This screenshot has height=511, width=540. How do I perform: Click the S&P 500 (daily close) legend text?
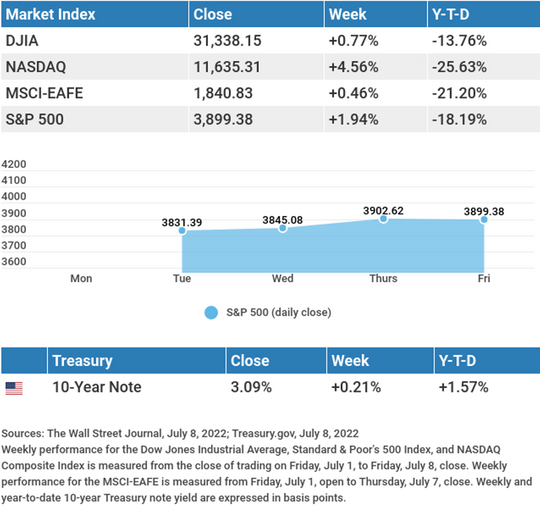tap(279, 312)
